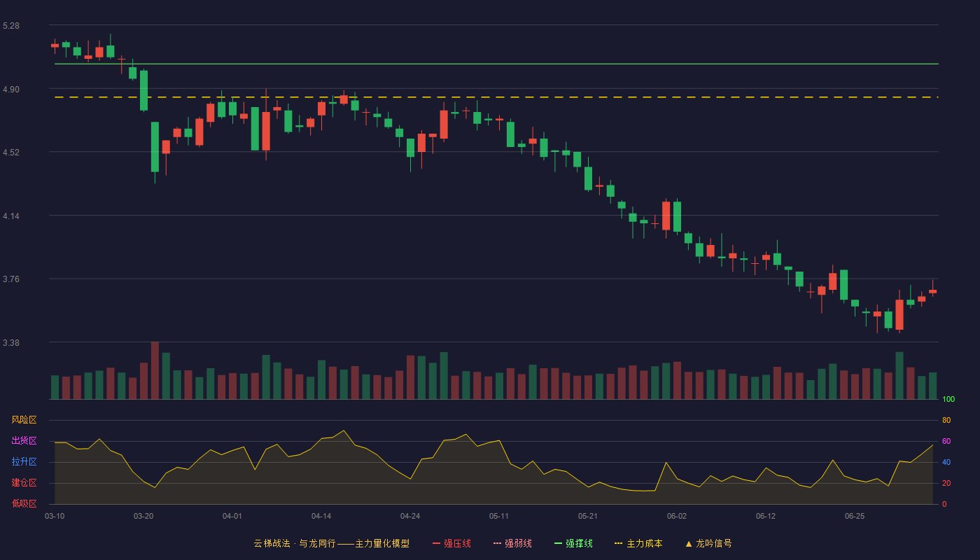Select the 建仓区 zone label
The height and width of the screenshot is (560, 980).
click(24, 483)
